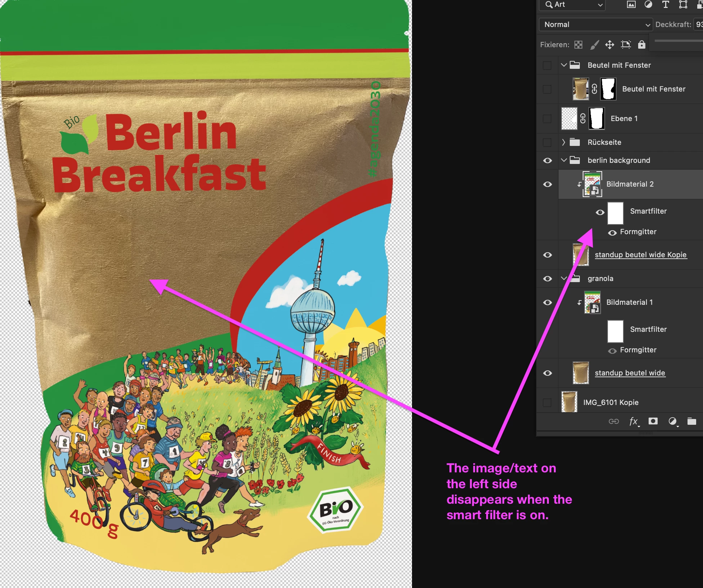703x588 pixels.
Task: Open the Normal blend mode dropdown
Action: [595, 24]
